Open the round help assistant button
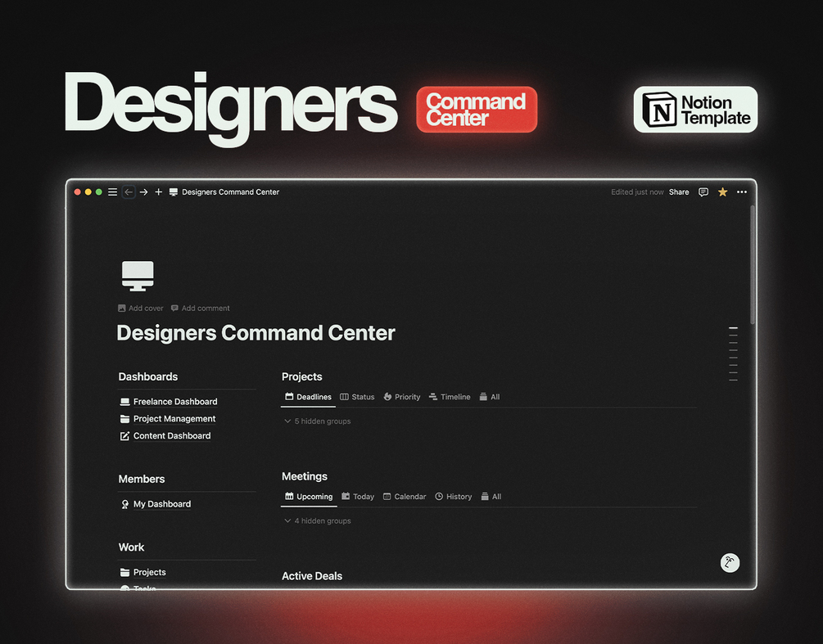The width and height of the screenshot is (823, 644). point(730,563)
